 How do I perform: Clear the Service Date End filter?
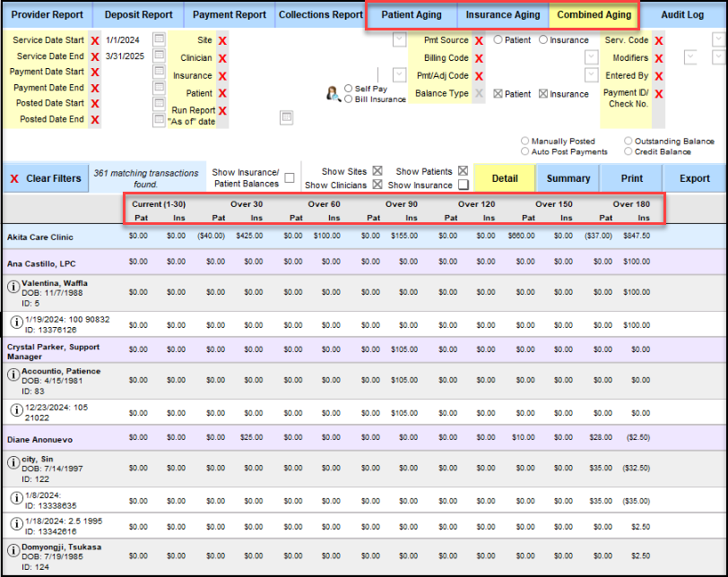94,56
